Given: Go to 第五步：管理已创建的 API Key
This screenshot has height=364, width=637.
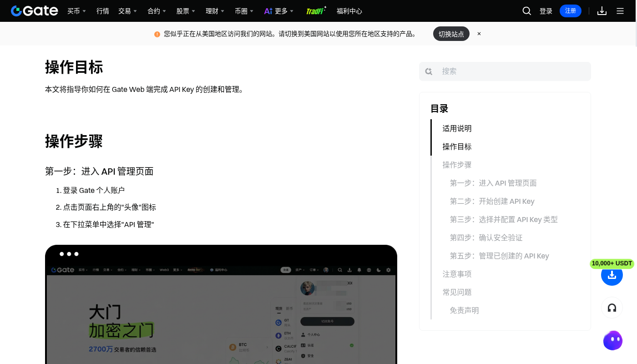Looking at the screenshot, I should [500, 256].
